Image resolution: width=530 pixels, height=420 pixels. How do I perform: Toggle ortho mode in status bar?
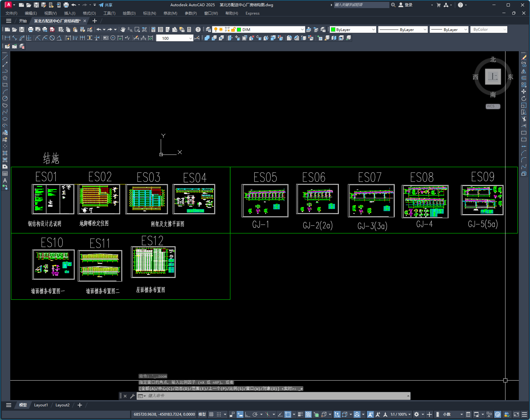tap(247, 414)
